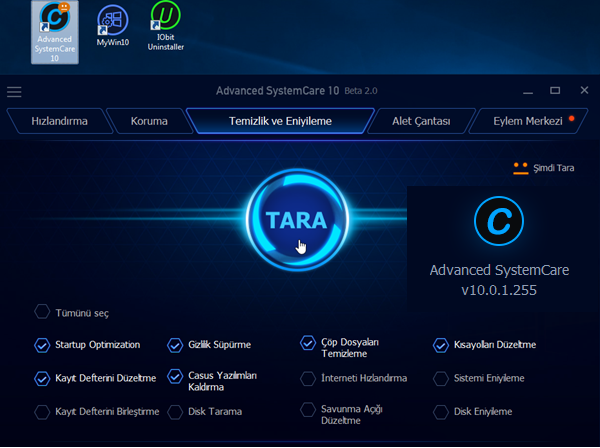Maximize the Advanced SystemCare window
Viewport: 600px width, 448px height.
pos(555,90)
